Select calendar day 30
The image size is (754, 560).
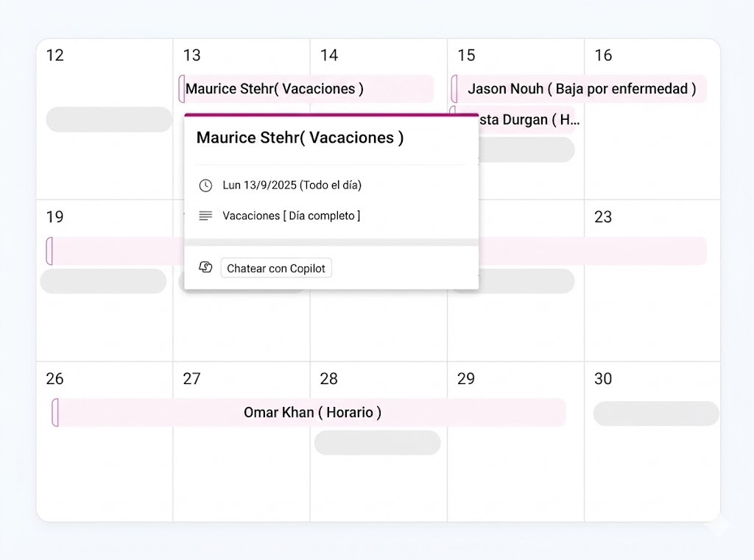(x=603, y=379)
